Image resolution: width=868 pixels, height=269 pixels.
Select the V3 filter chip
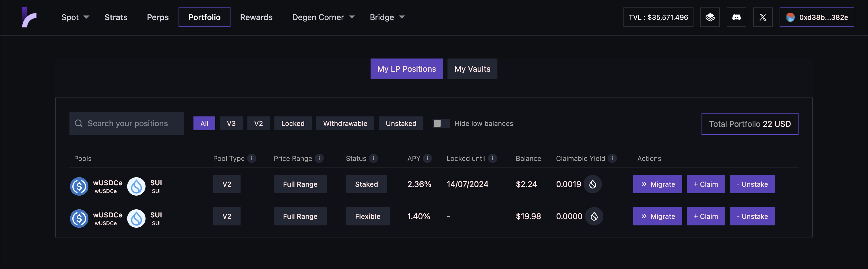point(231,124)
